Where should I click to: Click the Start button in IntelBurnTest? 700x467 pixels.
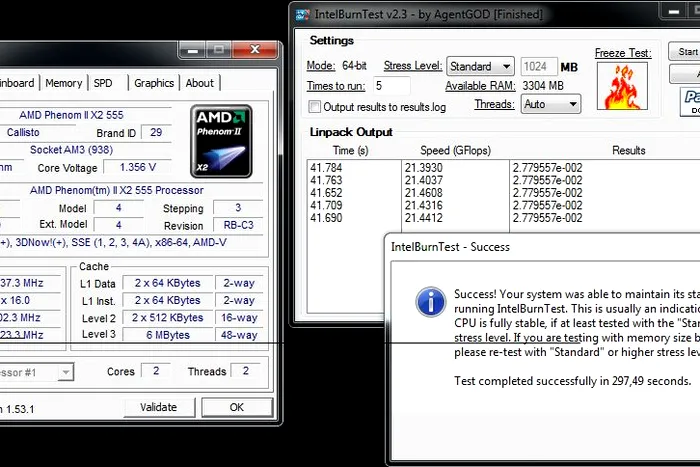686,52
